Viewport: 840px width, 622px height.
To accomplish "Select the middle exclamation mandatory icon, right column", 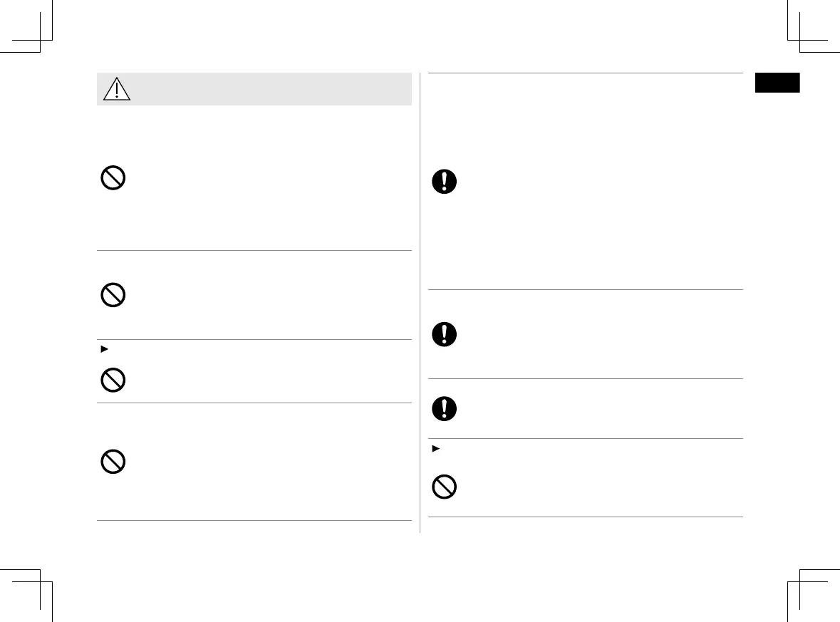I will [x=445, y=335].
